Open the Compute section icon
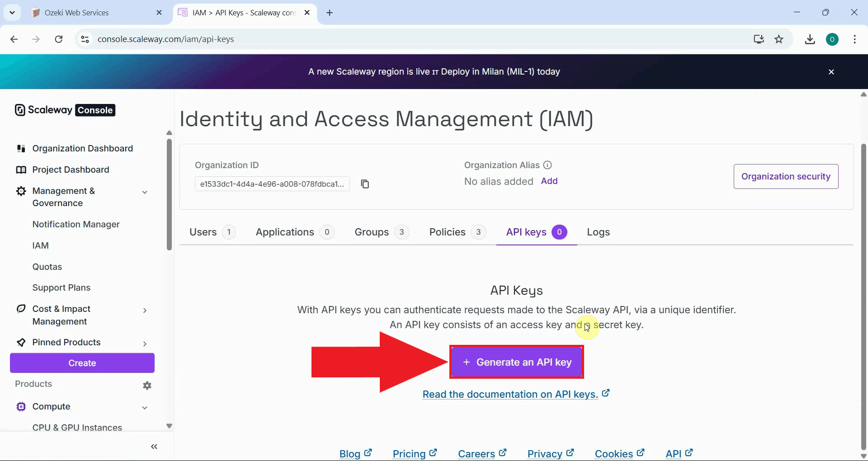This screenshot has height=461, width=868. [x=20, y=406]
